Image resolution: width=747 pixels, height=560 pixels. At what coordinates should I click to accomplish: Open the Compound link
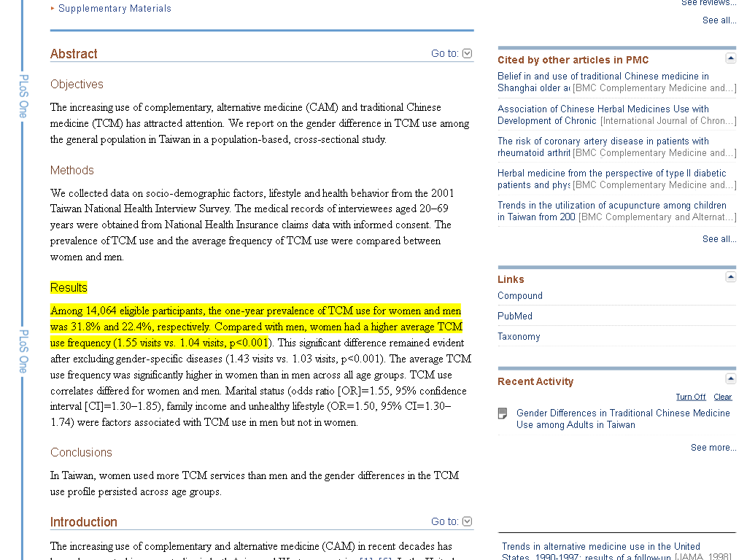pos(519,296)
